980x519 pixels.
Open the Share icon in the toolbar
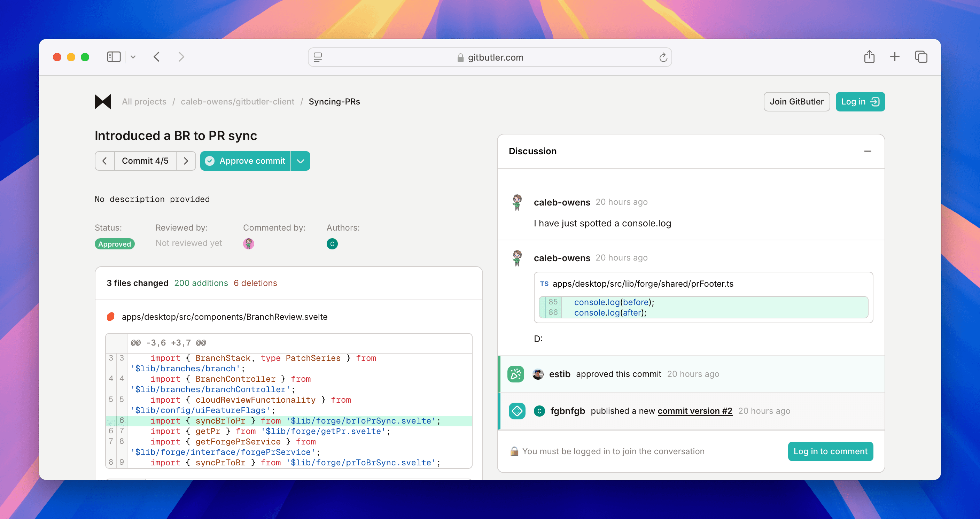(x=869, y=57)
